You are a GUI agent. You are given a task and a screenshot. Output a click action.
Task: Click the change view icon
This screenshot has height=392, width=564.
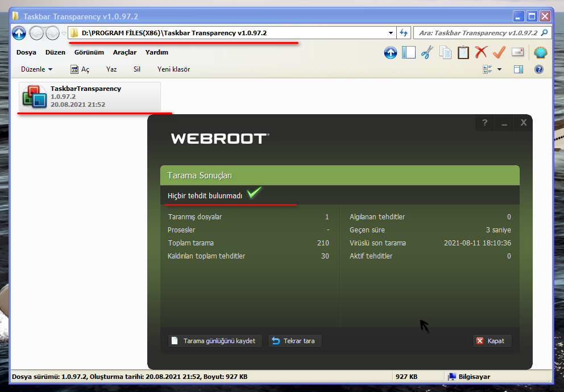point(487,69)
